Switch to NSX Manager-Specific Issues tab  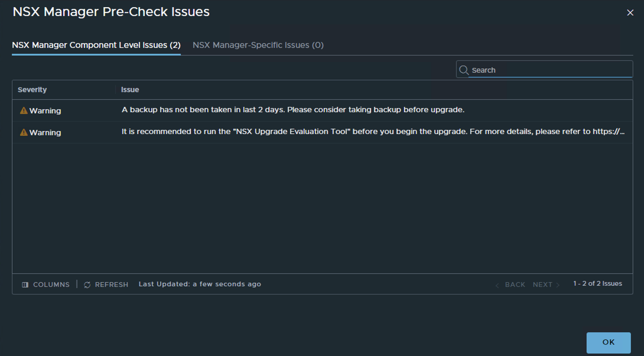pos(258,45)
